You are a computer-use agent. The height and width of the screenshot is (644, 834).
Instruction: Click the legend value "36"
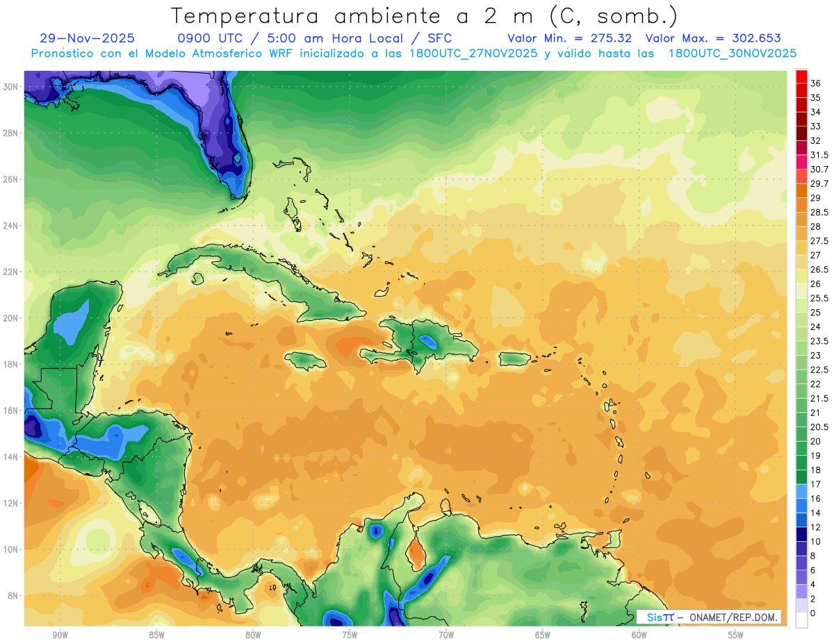[x=816, y=83]
